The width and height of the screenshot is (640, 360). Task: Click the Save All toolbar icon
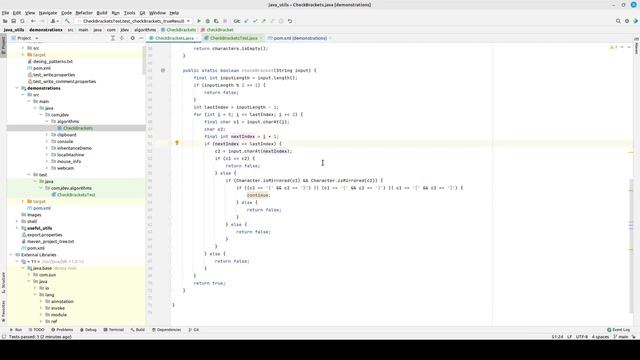(13, 21)
